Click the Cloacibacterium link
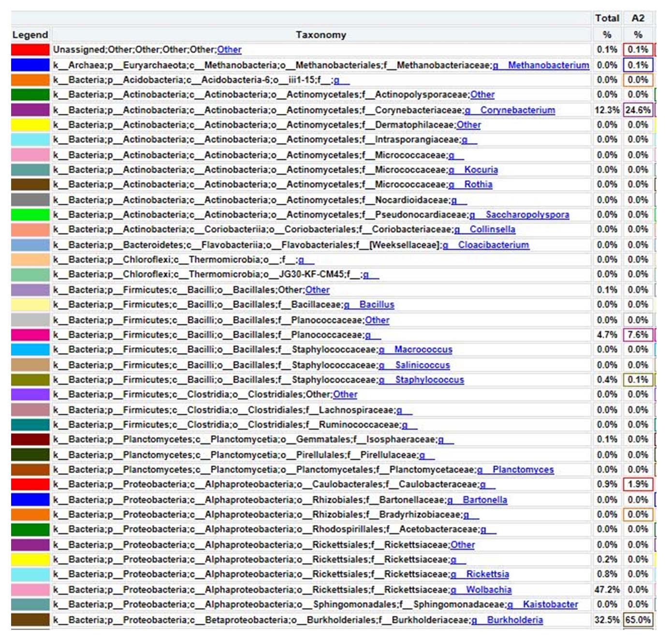Screen dimensions: 672x642 493,245
